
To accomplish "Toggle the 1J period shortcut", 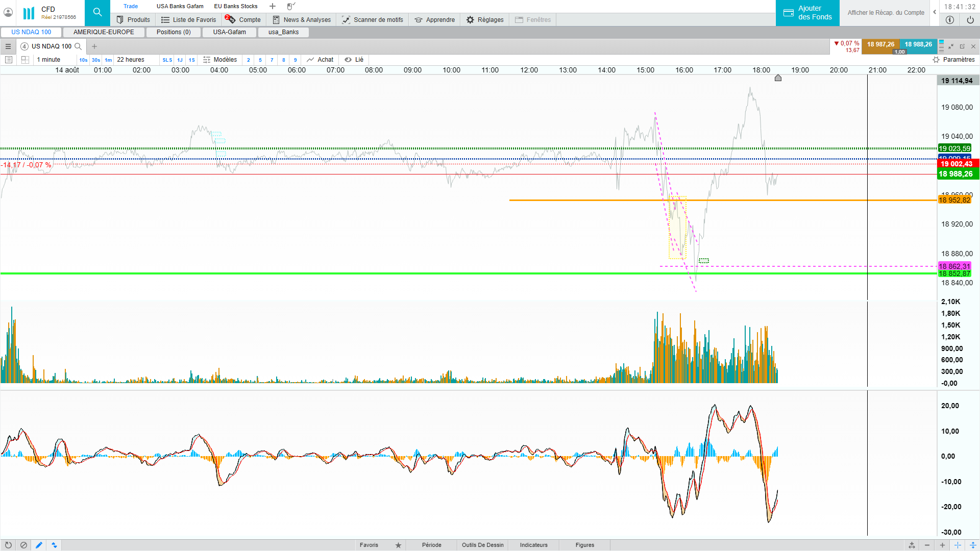I will [180, 60].
